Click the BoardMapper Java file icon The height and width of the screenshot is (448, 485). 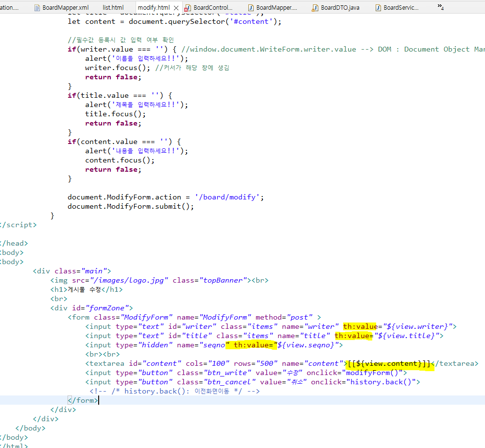click(x=251, y=8)
